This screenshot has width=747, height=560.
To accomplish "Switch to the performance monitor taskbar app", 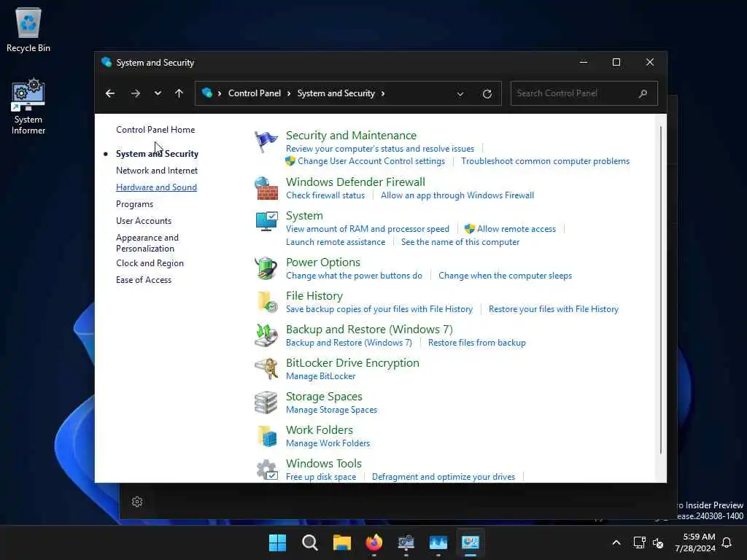I will (438, 542).
